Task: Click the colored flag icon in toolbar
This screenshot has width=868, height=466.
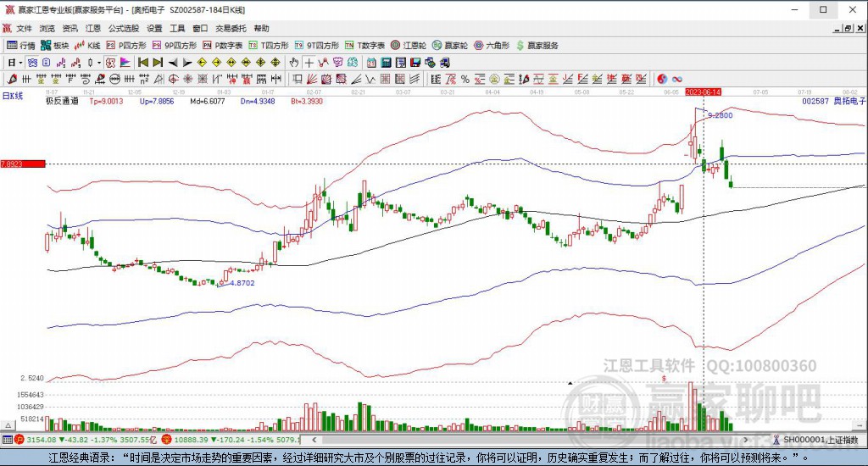Action: tap(125, 63)
